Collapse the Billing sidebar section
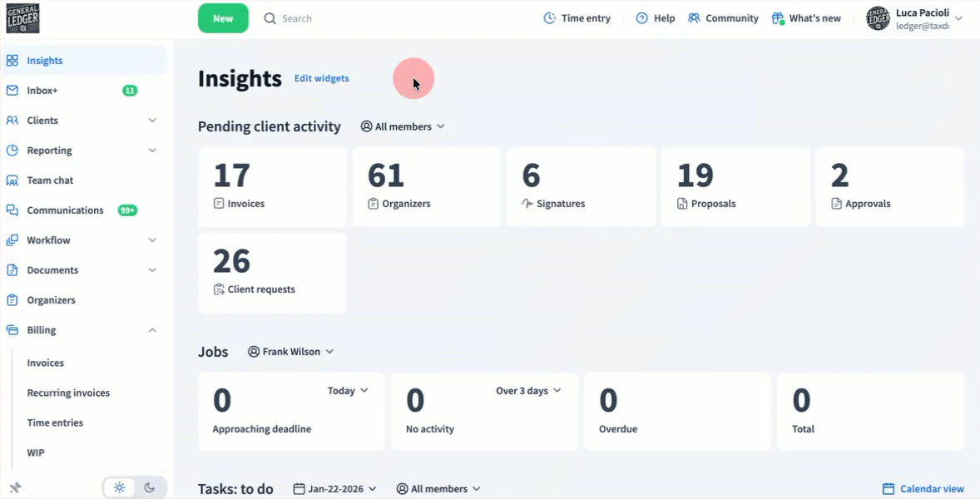980x499 pixels. 152,330
